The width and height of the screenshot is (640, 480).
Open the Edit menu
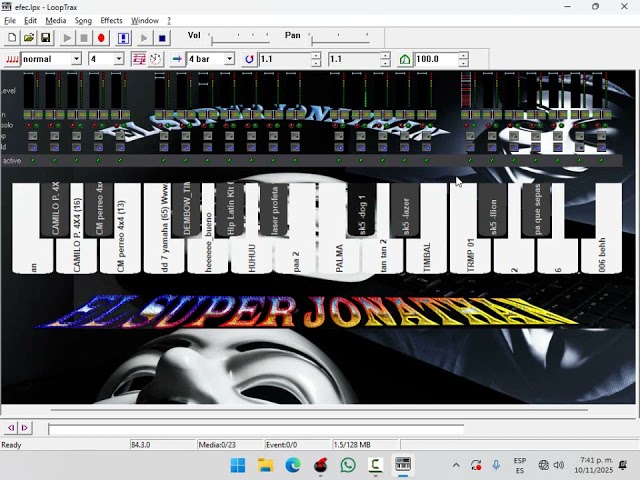point(30,20)
